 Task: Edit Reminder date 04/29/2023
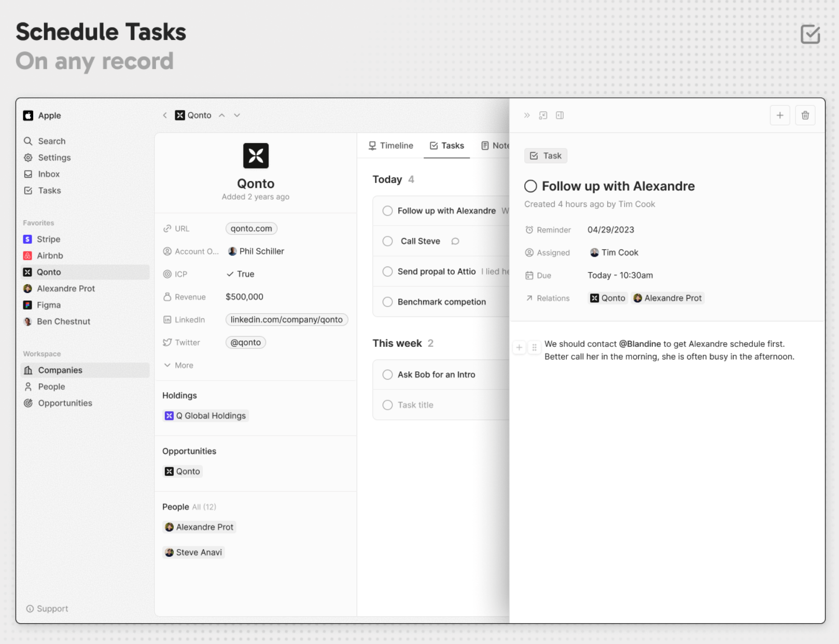pyautogui.click(x=611, y=230)
